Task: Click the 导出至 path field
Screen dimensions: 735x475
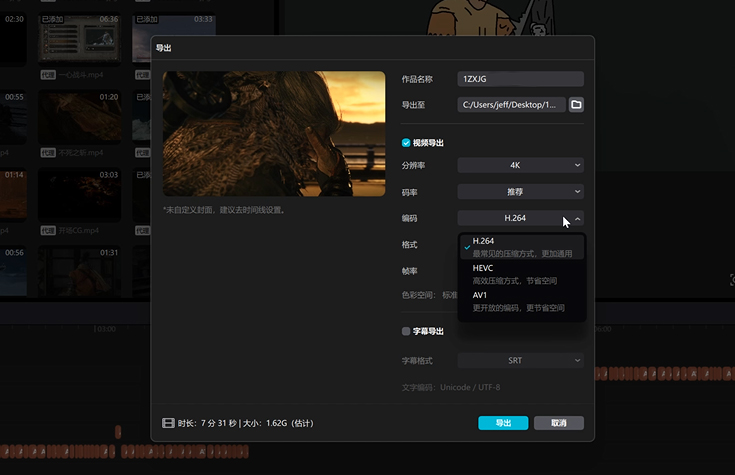Action: (x=511, y=104)
